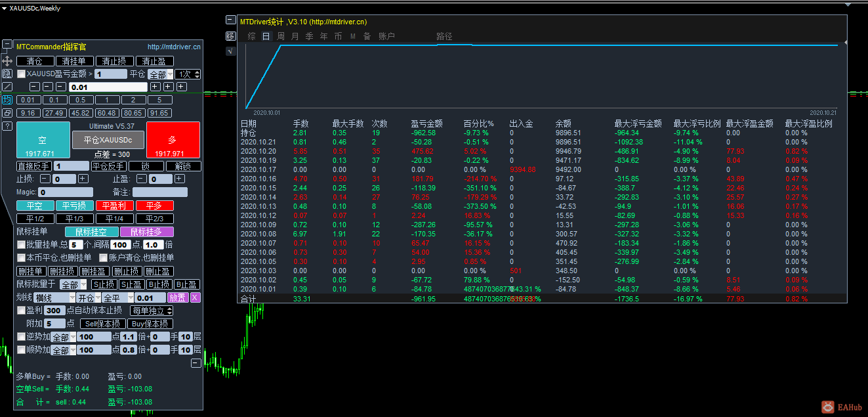The image size is (868, 417).
Task: Switch to the 月 monthly tab
Action: tap(295, 36)
